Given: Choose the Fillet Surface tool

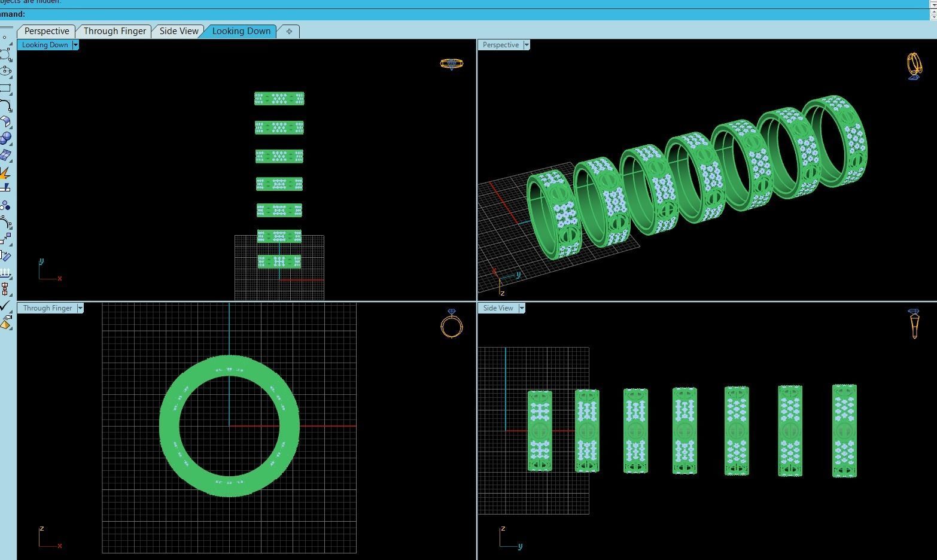Looking at the screenshot, I should pyautogui.click(x=5, y=121).
